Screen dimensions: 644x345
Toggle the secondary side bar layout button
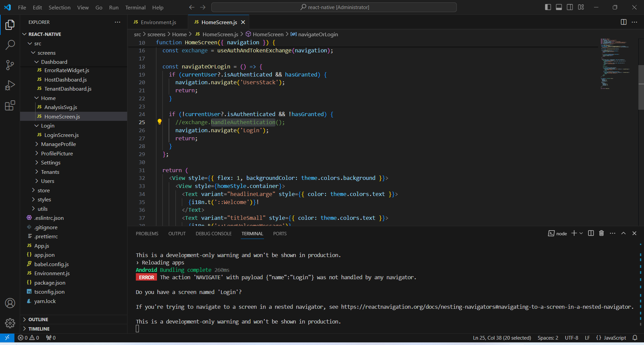pos(570,7)
